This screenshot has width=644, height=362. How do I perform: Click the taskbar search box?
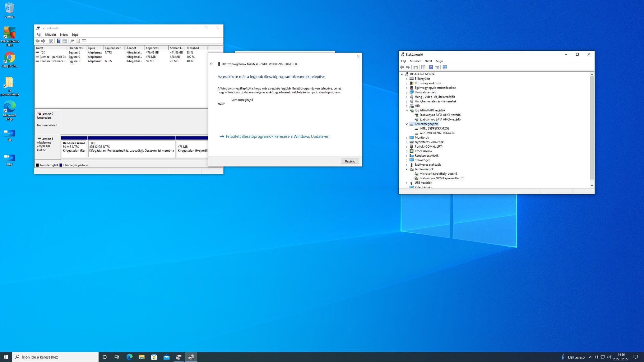click(x=56, y=357)
